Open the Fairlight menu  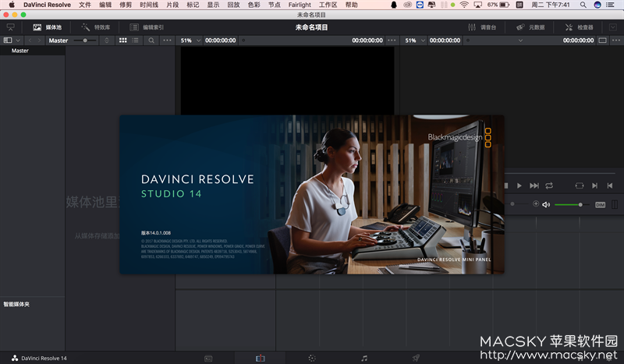click(x=300, y=5)
